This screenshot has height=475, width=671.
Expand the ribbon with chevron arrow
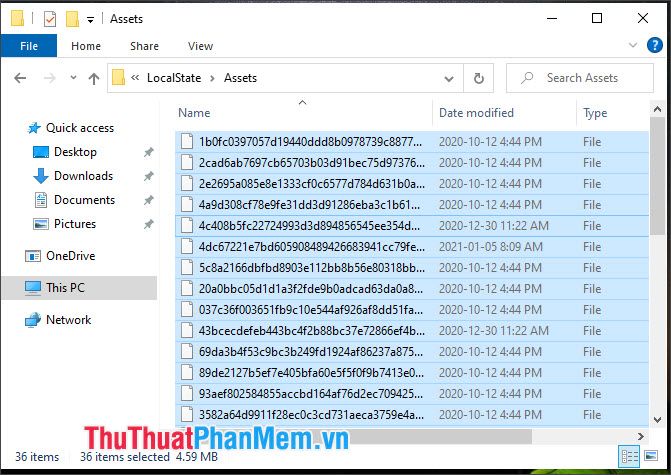[x=633, y=45]
